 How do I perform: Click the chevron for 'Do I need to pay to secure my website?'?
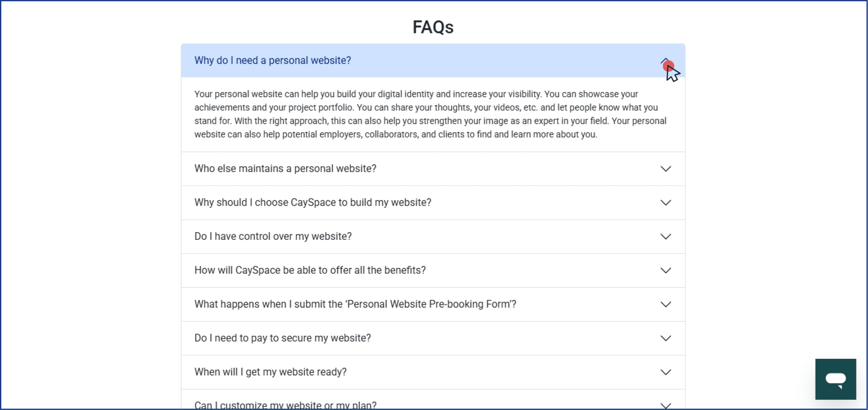click(665, 338)
